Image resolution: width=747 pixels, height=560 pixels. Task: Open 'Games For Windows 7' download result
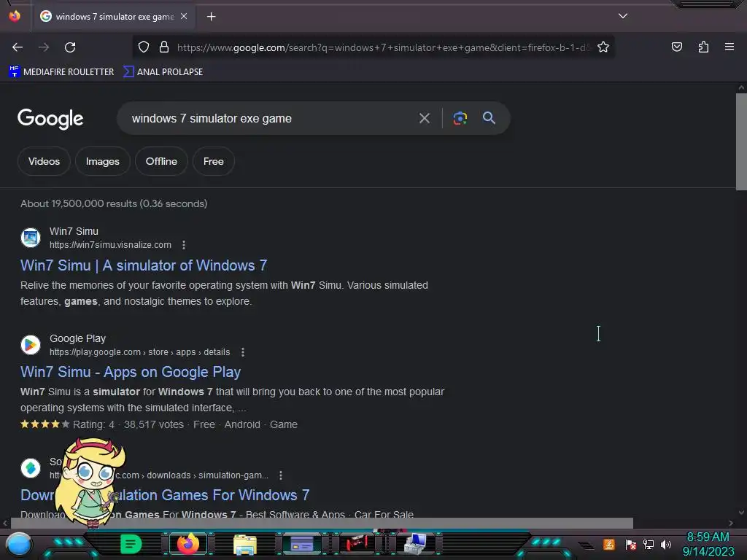point(165,495)
